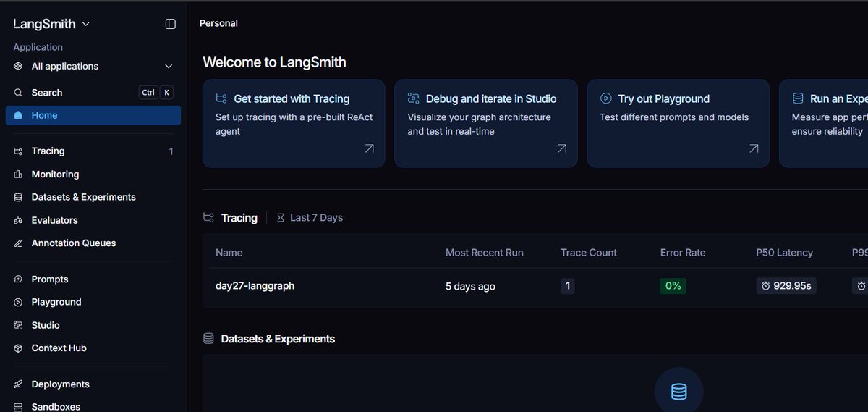
Task: Click arrow on Try out Playground card
Action: 754,148
